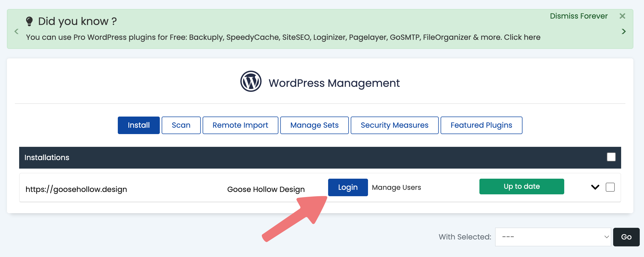Open Remote Import tab
The height and width of the screenshot is (257, 644).
coord(240,125)
